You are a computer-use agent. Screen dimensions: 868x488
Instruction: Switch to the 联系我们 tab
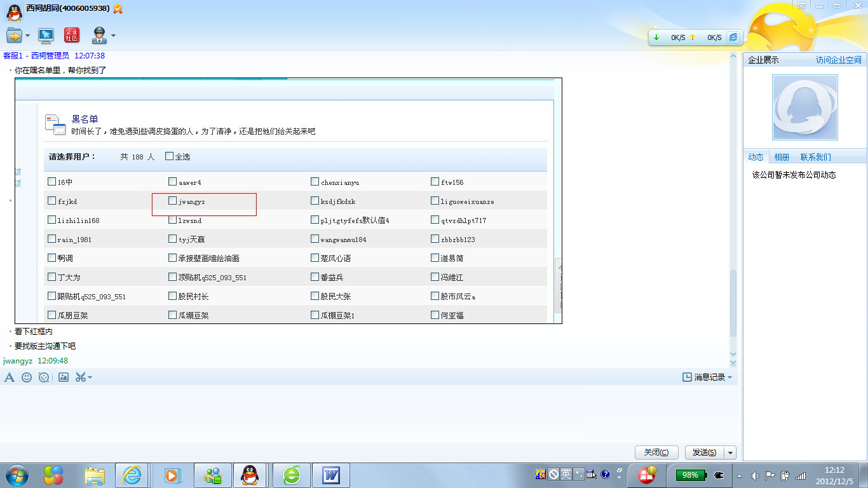click(815, 157)
